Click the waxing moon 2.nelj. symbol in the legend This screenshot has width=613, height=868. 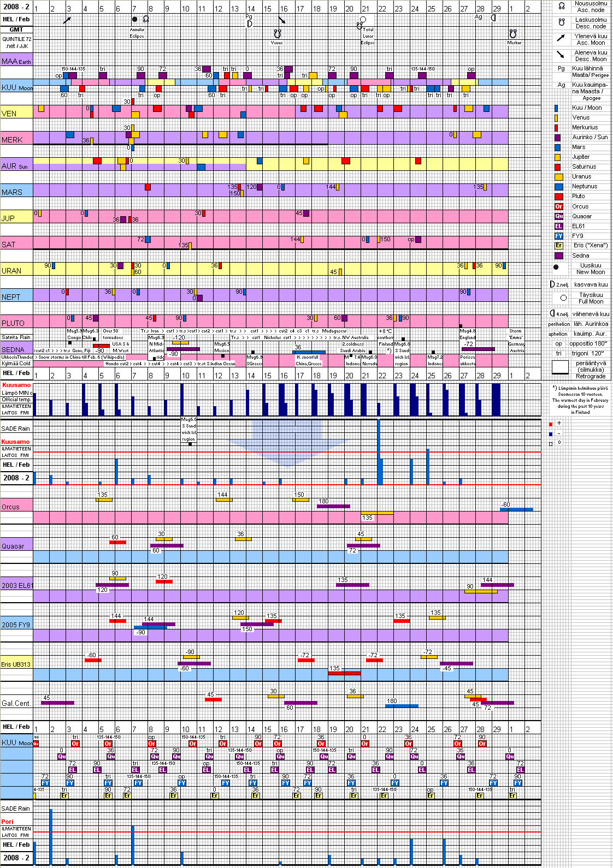(x=552, y=284)
